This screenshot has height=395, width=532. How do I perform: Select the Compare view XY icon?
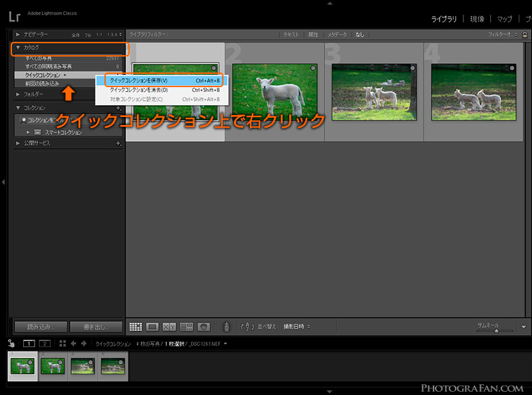[169, 327]
